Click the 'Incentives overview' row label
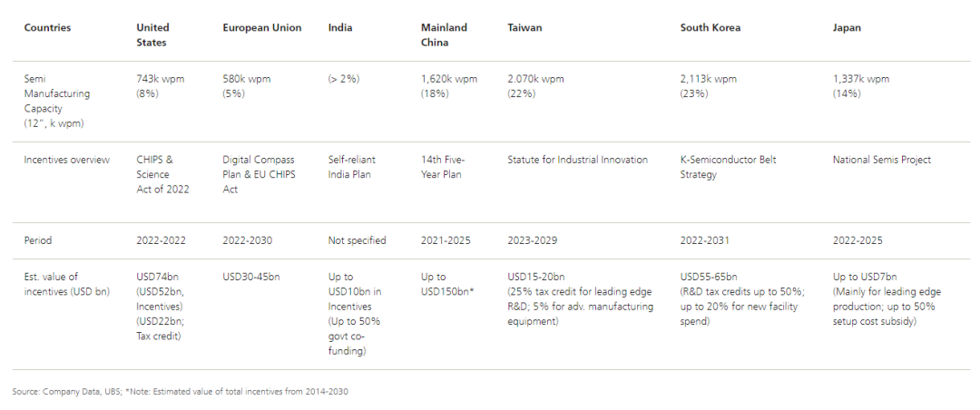The height and width of the screenshot is (410, 980). pos(67,160)
